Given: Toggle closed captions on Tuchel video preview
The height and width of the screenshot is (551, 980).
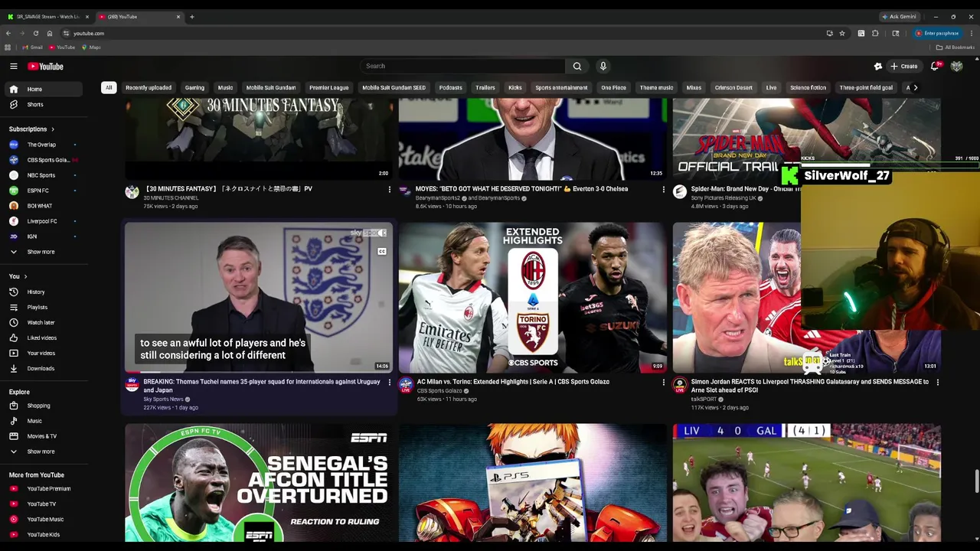Looking at the screenshot, I should 381,251.
